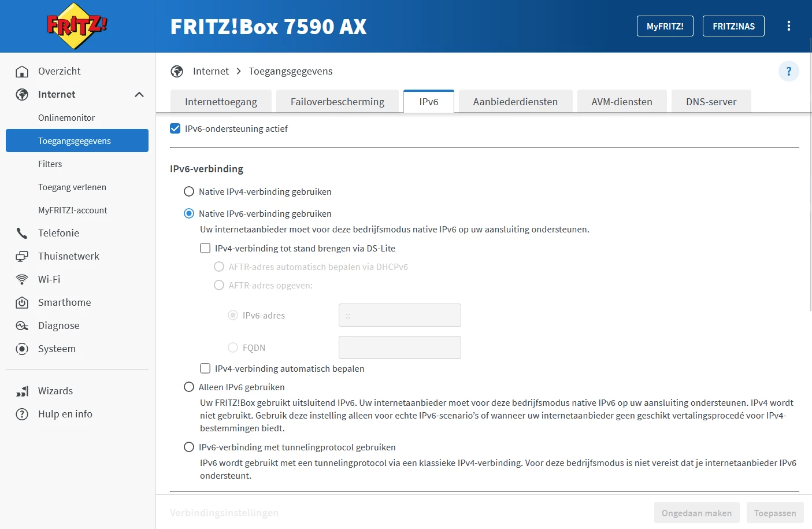Click the FRITZ!Box 7590 AX title

click(x=269, y=27)
